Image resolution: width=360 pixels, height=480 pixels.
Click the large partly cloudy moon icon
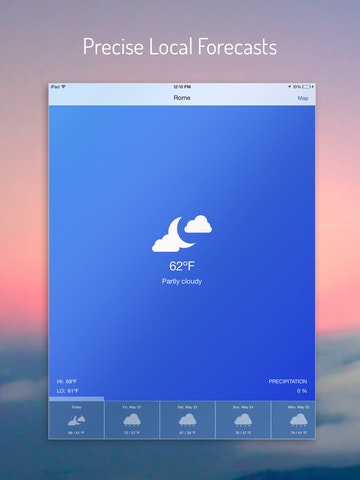182,234
